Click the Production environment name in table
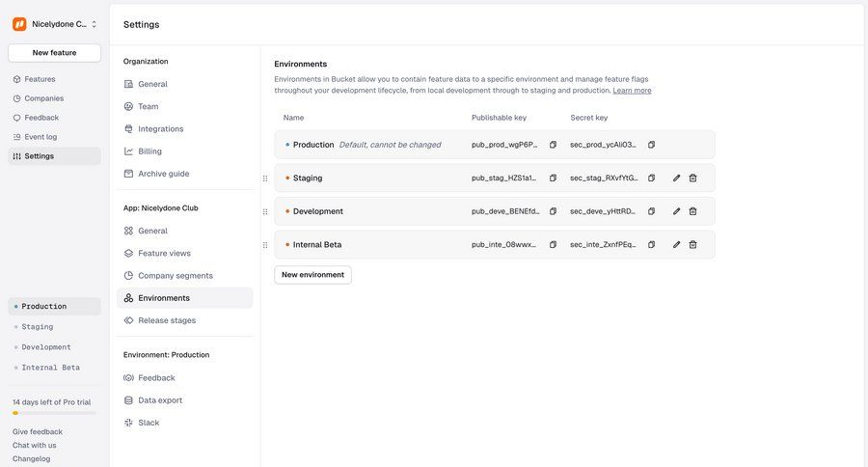This screenshot has width=868, height=467. tap(313, 145)
